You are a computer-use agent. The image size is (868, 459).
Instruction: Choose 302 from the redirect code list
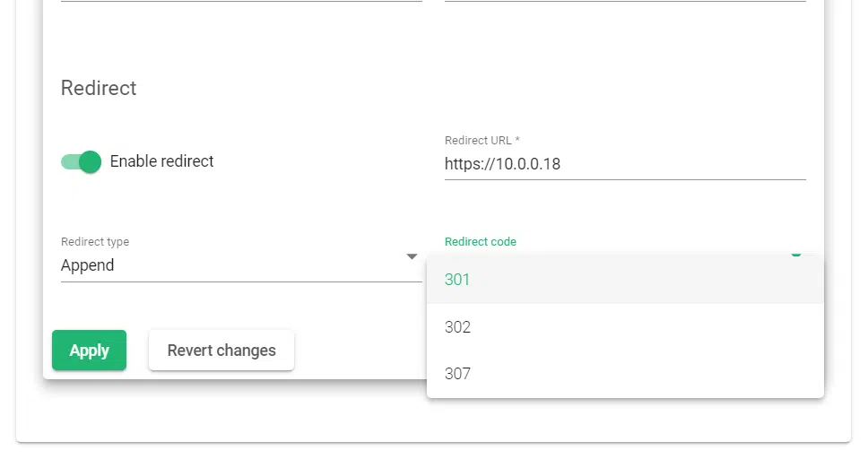click(624, 327)
